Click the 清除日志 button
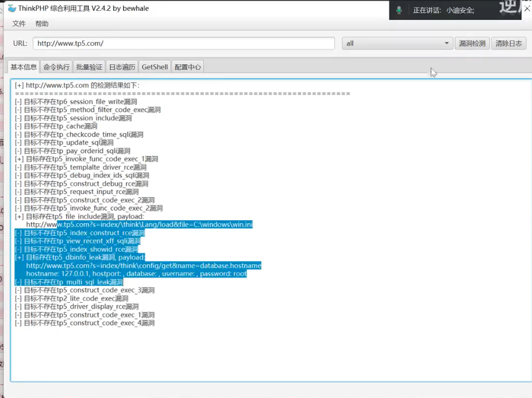The height and width of the screenshot is (398, 532). (x=508, y=44)
